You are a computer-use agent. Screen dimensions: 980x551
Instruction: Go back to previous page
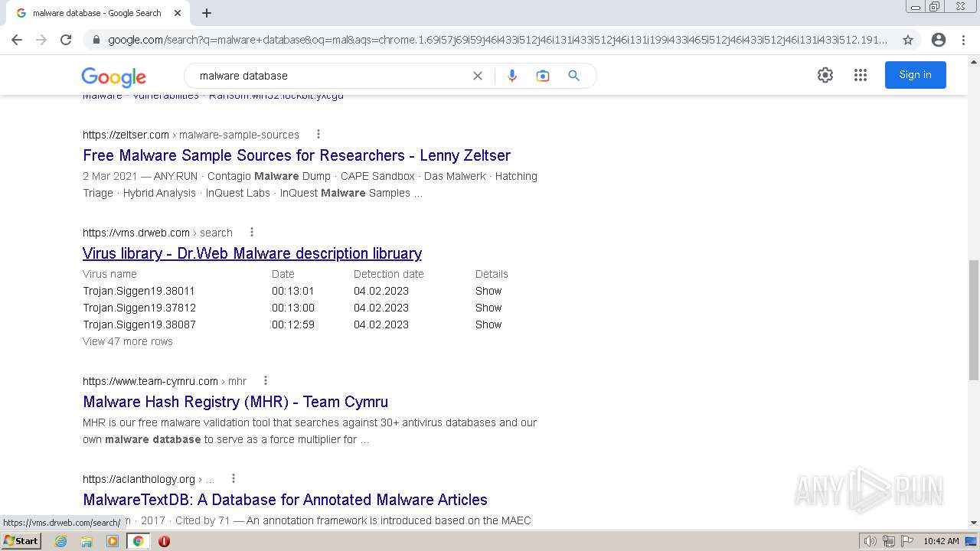coord(17,40)
